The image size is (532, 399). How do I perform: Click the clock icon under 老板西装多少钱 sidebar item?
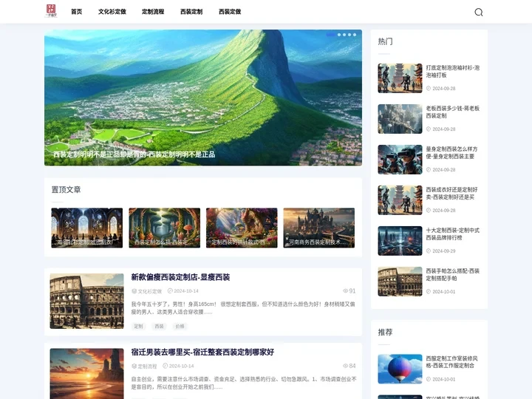429,129
